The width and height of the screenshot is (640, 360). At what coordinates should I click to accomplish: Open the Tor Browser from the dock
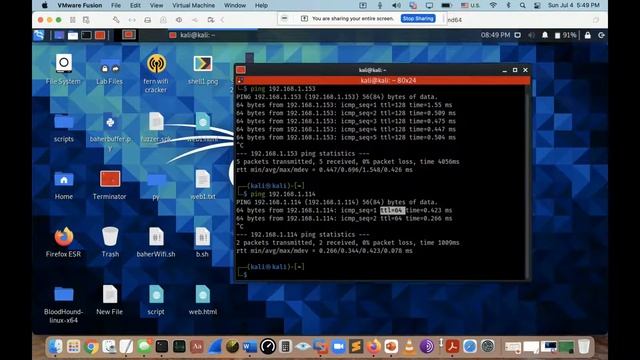[x=427, y=347]
